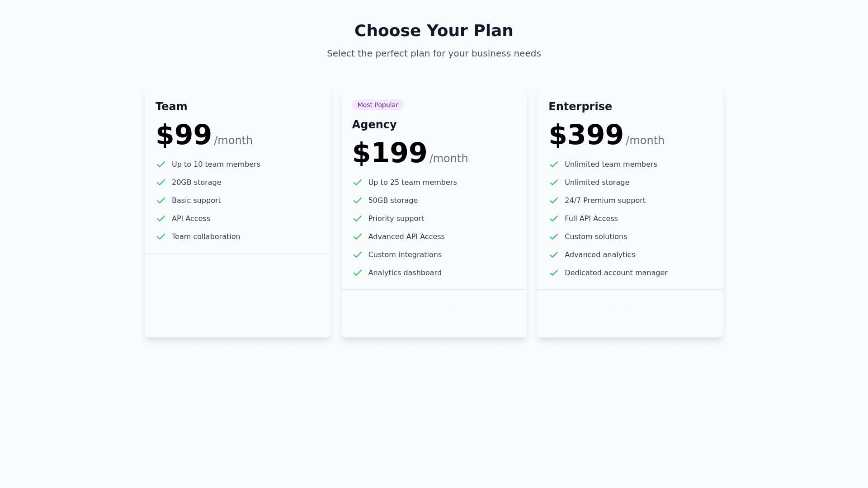Click checkmark beside Team collaboration feature

click(x=161, y=237)
